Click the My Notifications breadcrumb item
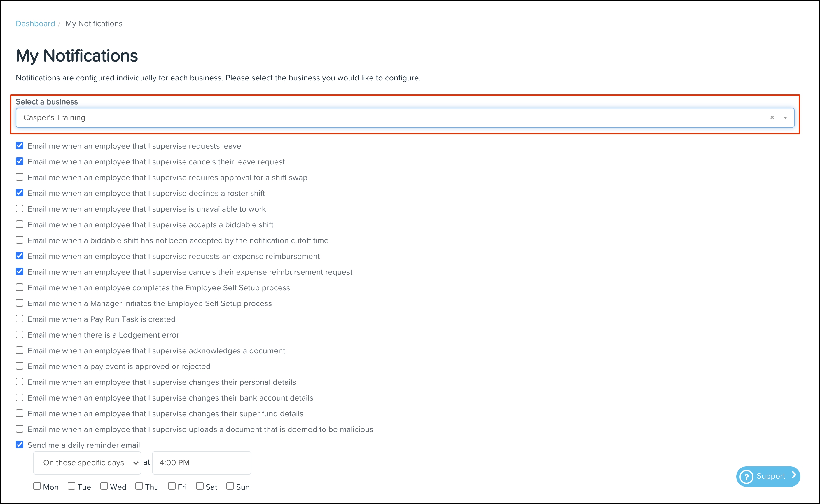This screenshot has width=820, height=504. coord(94,24)
